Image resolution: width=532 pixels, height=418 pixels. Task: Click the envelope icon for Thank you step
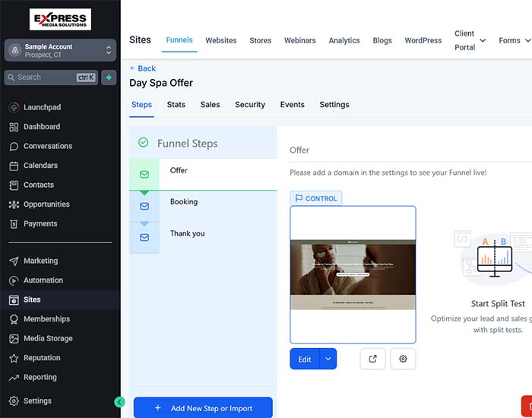(x=144, y=237)
